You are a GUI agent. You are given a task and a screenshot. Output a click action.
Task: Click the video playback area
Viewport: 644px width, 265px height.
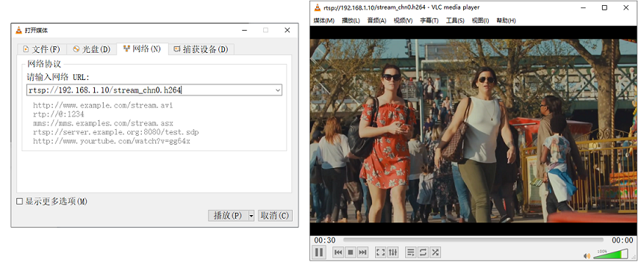[473, 131]
